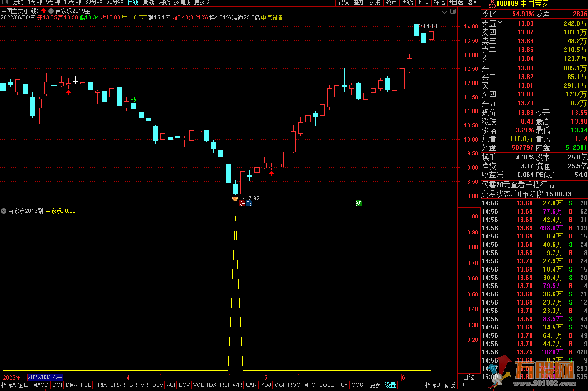Click the R500 badge beside stock code
The width and height of the screenshot is (588, 391).
click(x=492, y=4)
